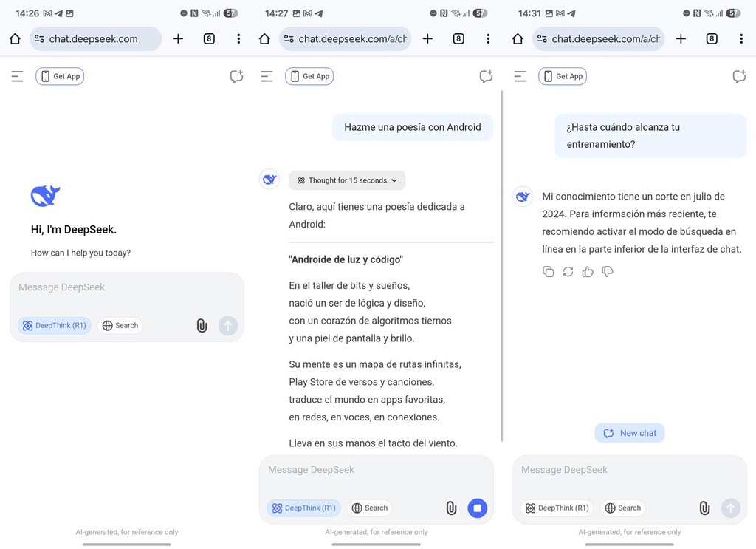Viewport: 756px width, 549px height.
Task: Tap the browser home icon in right screen
Action: [518, 38]
